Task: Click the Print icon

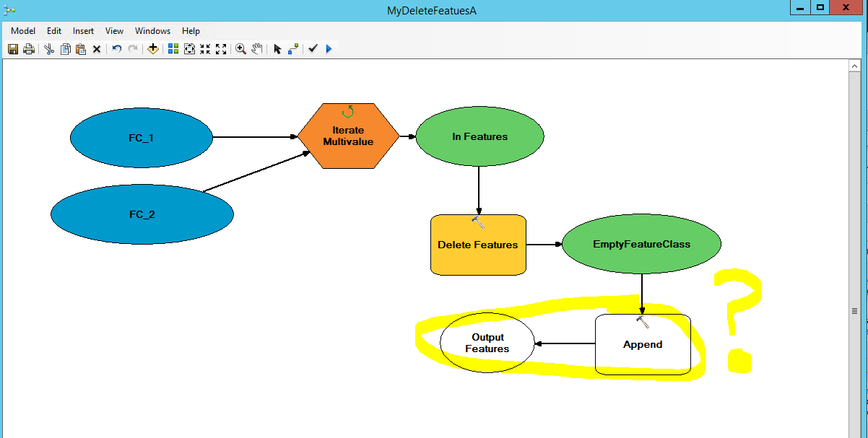Action: click(29, 49)
